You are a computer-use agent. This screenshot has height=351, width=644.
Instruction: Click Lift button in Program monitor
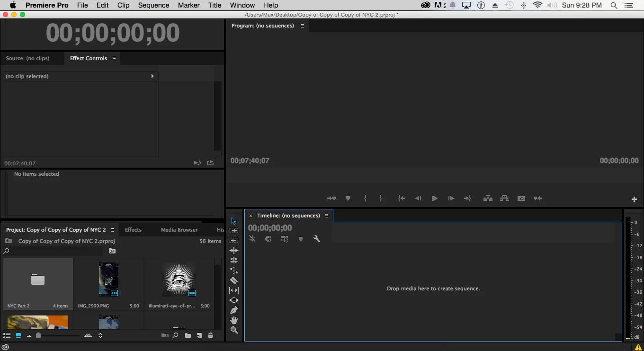pyautogui.click(x=488, y=198)
